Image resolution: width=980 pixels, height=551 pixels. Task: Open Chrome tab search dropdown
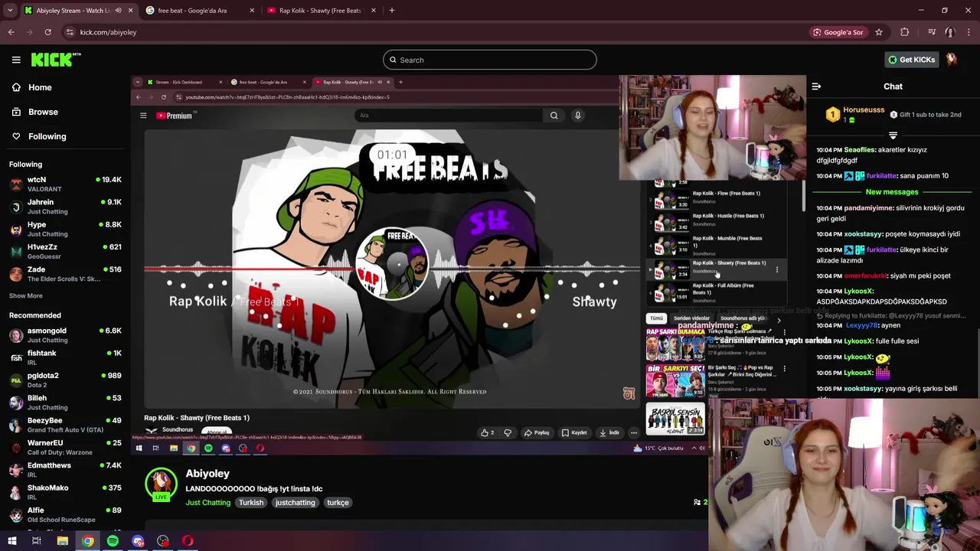10,11
